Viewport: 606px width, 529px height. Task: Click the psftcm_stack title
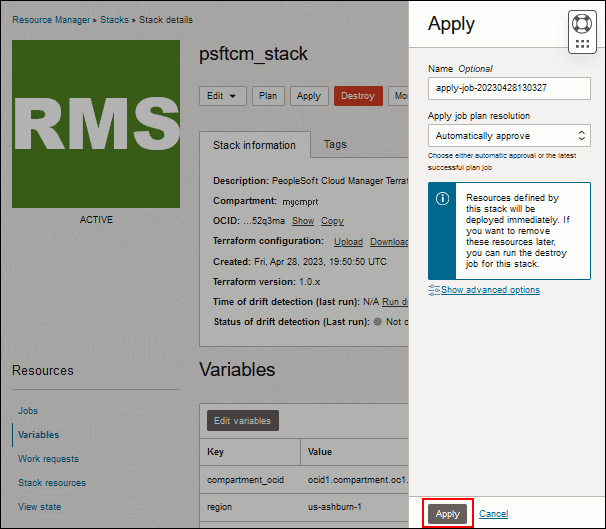click(x=253, y=53)
